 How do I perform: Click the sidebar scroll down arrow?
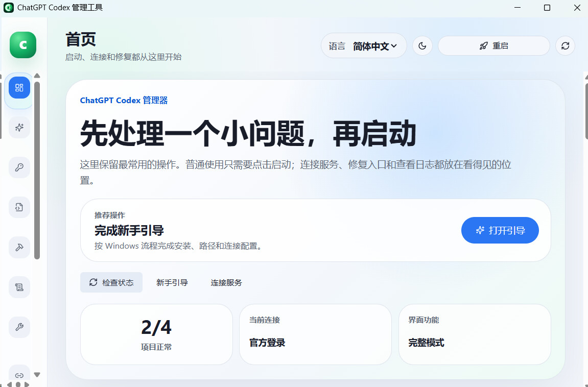tap(37, 375)
